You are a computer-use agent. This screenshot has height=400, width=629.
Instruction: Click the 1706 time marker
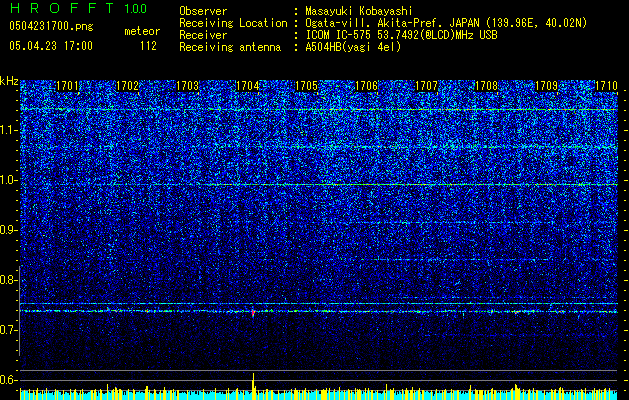pyautogui.click(x=367, y=86)
